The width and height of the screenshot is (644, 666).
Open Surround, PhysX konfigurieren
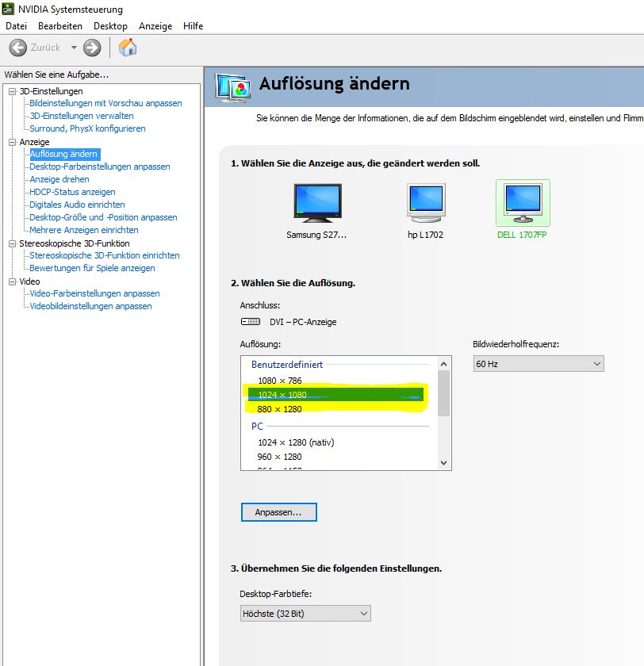click(x=87, y=128)
